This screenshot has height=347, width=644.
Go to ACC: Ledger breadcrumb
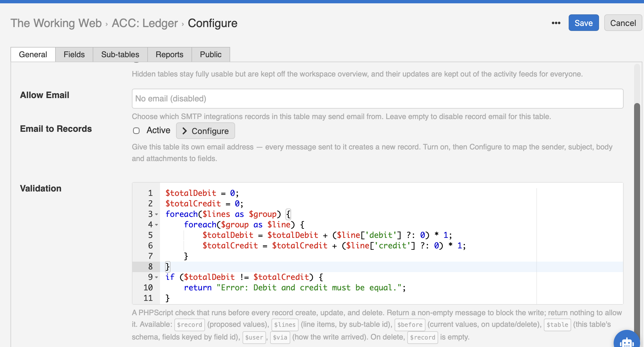tap(145, 23)
